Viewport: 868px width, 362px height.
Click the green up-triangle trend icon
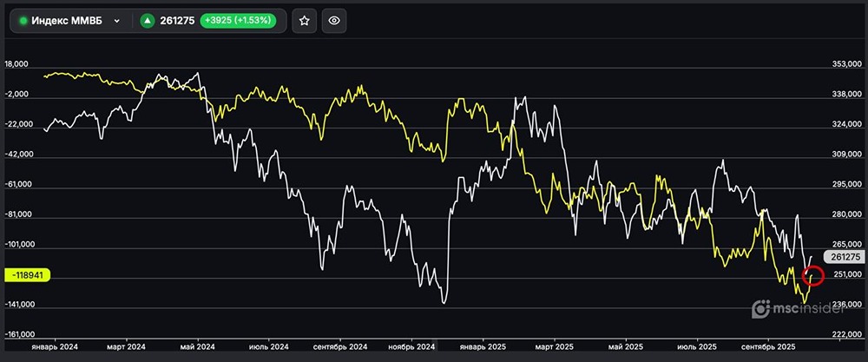148,21
